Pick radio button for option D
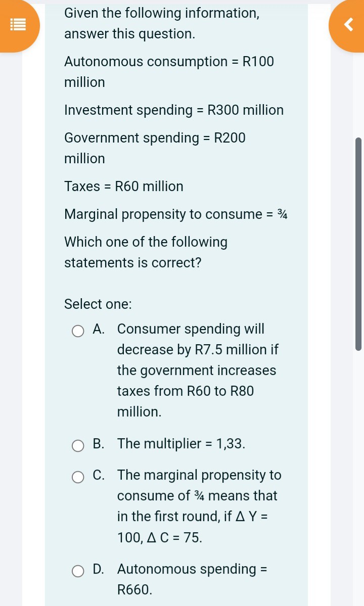This screenshot has width=364, height=606. [x=78, y=571]
